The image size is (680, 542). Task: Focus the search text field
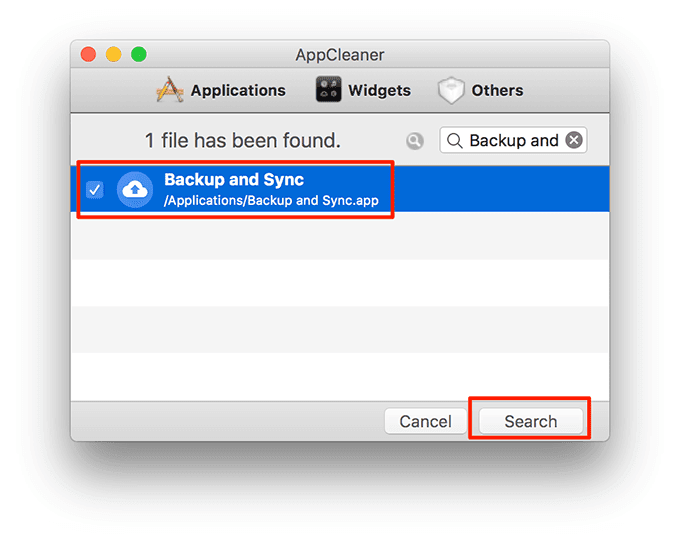point(513,140)
